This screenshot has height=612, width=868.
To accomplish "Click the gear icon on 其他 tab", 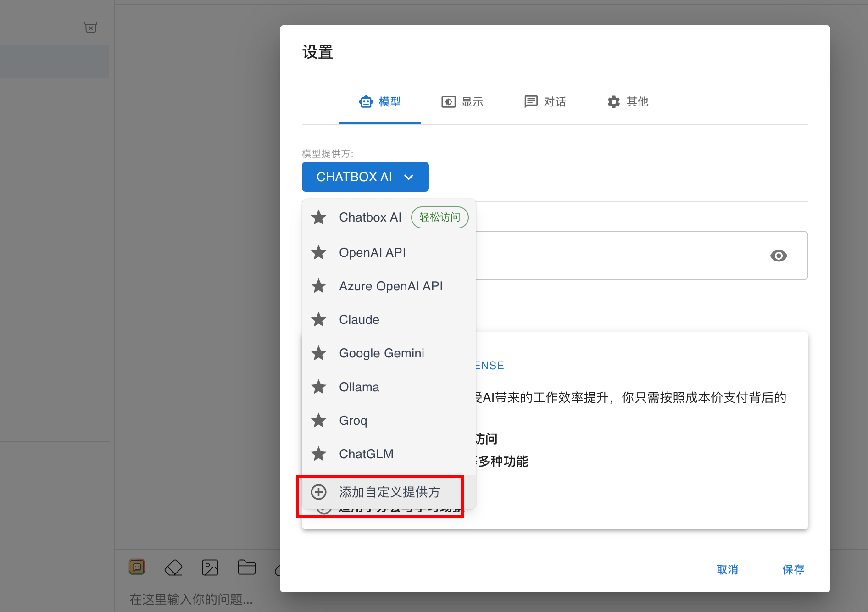I will point(613,102).
